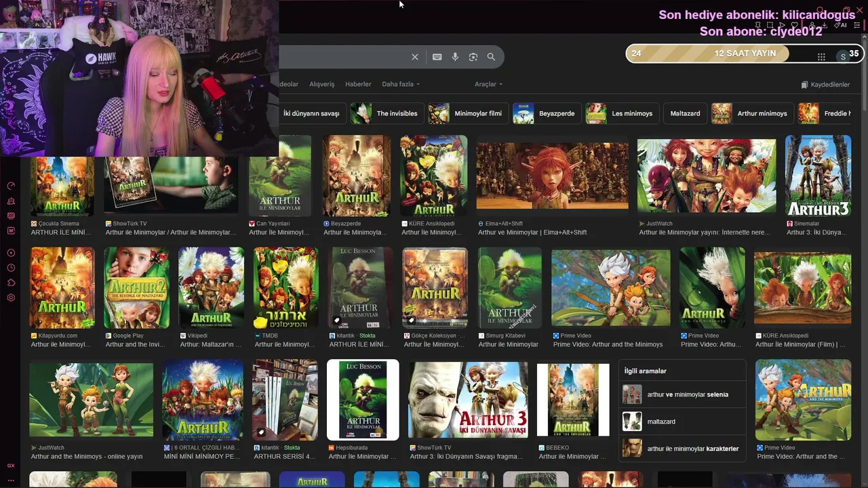868x488 pixels.
Task: Select the İki dünyanın savaşı filter chip
Action: click(x=312, y=113)
